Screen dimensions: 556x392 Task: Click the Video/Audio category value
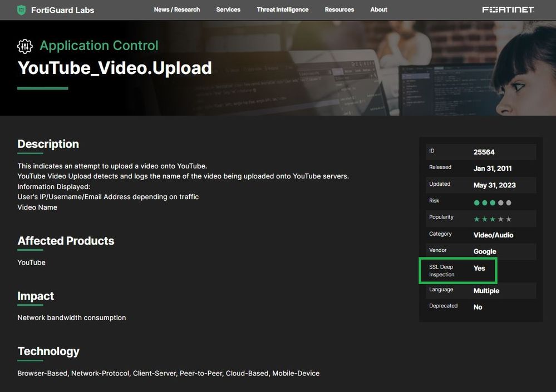[493, 235]
